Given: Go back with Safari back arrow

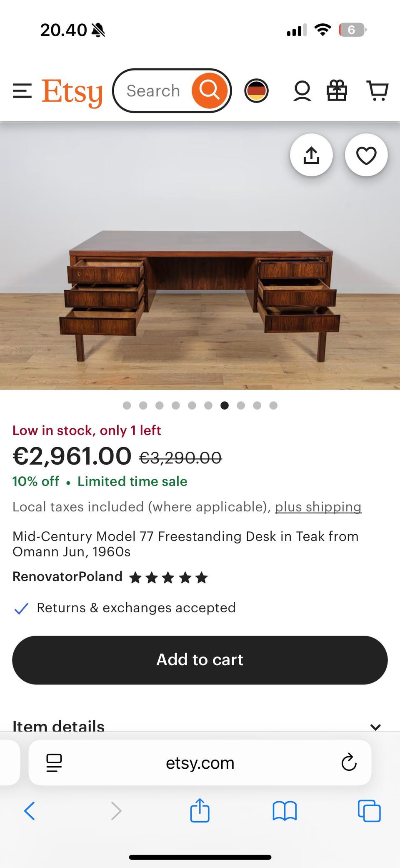Looking at the screenshot, I should pos(30,811).
